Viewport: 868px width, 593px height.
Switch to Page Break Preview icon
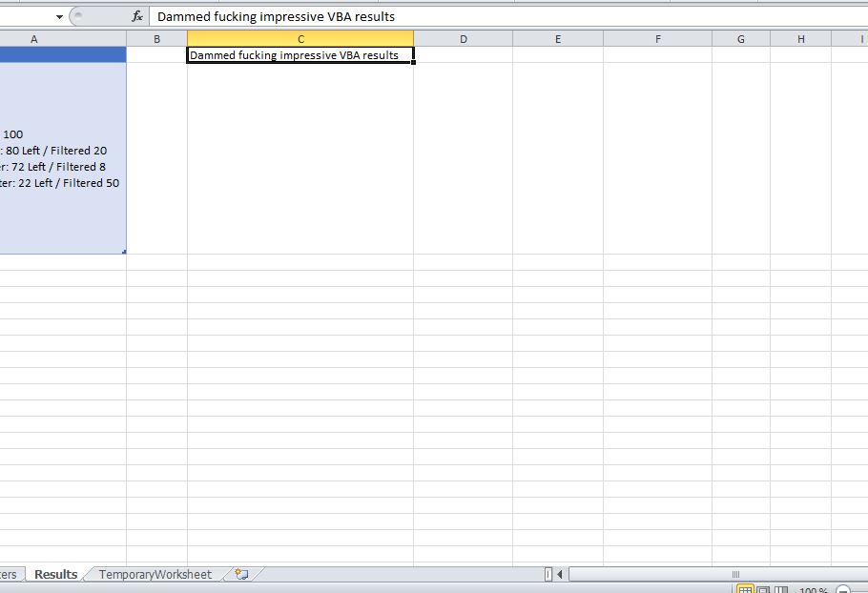click(780, 590)
